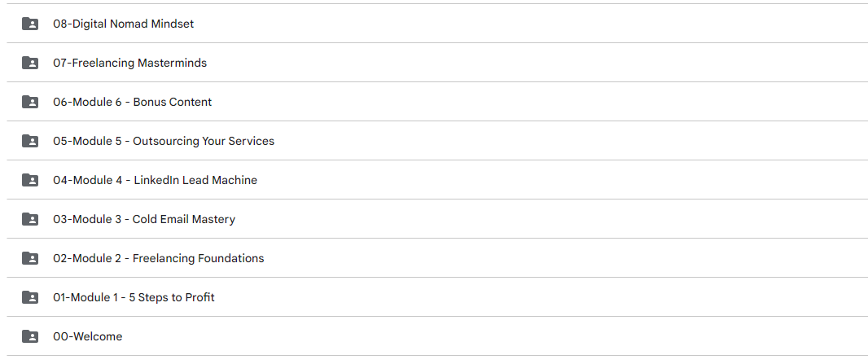
Task: Select 05-Module 5 - Outsourcing Your Services text
Action: (x=164, y=141)
